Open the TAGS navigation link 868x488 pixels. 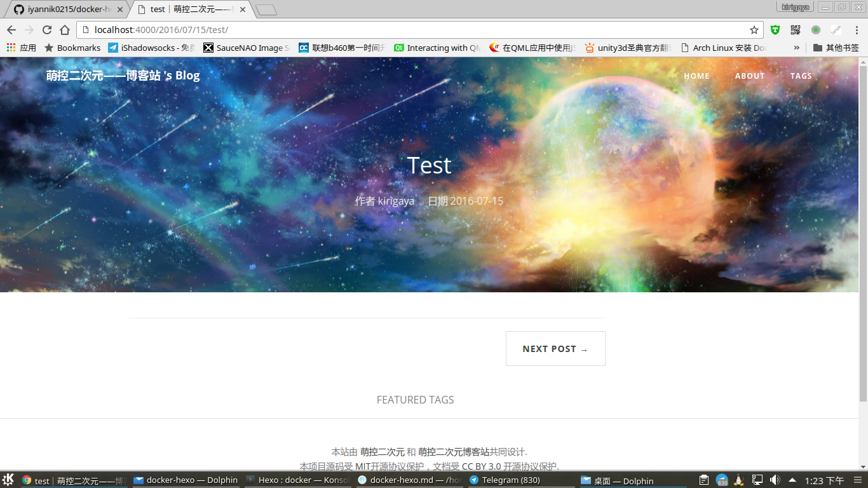tap(801, 76)
